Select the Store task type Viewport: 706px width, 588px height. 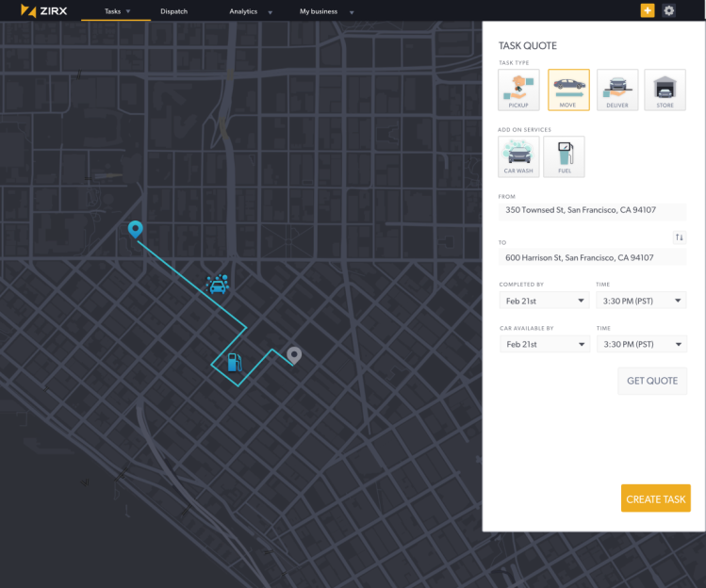point(665,90)
